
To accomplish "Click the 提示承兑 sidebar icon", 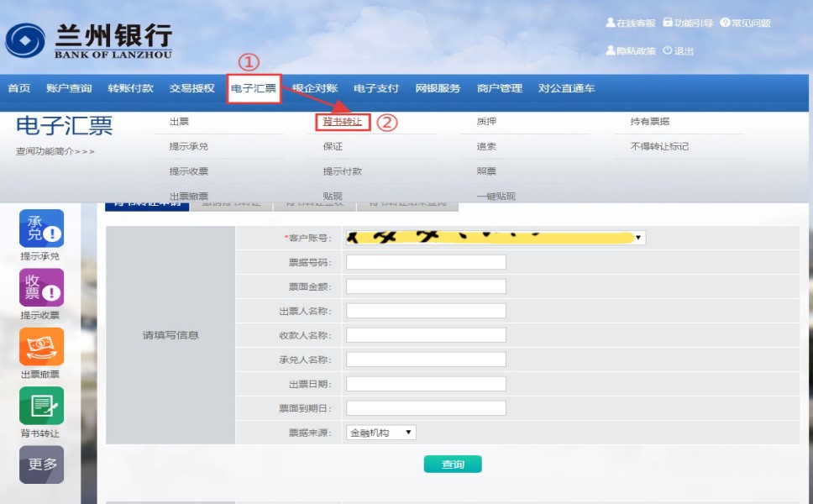I will tap(41, 228).
